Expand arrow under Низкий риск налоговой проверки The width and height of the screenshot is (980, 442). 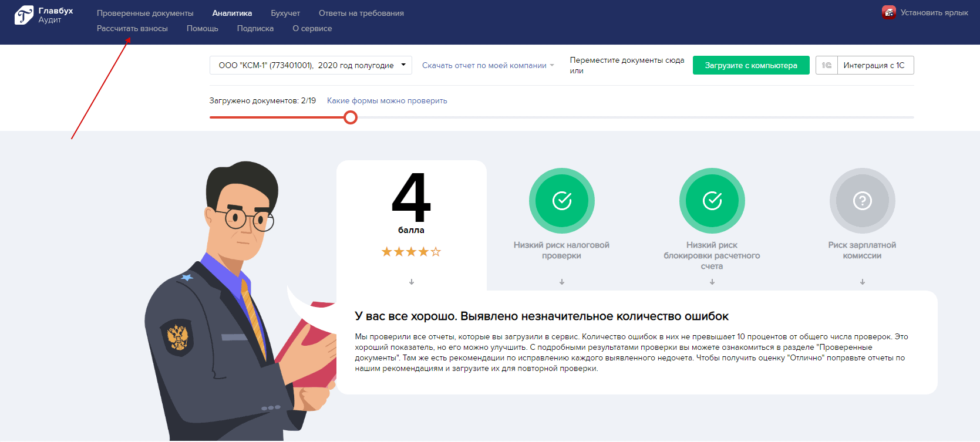(562, 282)
